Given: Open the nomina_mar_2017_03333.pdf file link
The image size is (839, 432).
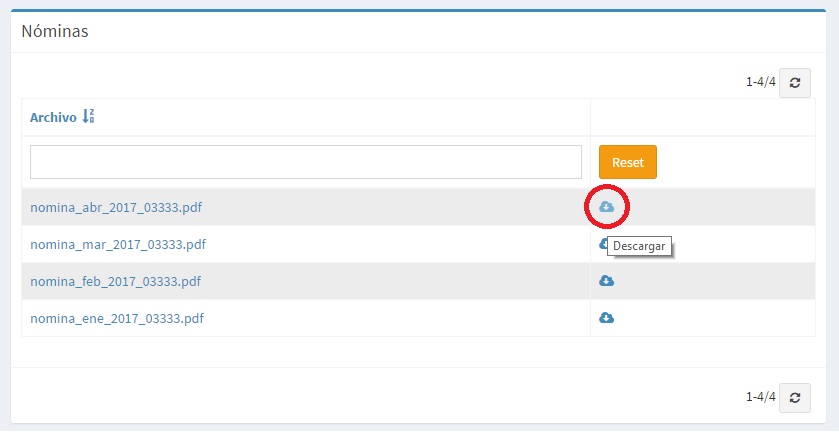Looking at the screenshot, I should [118, 244].
